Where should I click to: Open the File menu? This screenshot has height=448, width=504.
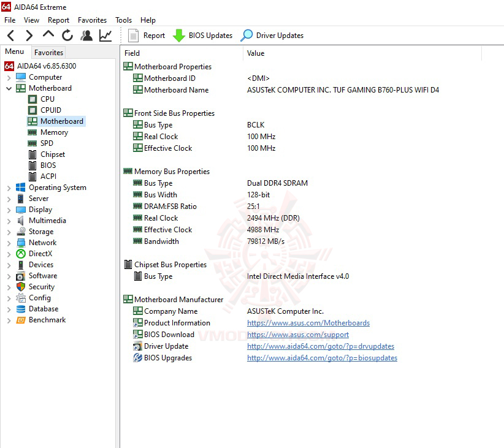(10, 20)
